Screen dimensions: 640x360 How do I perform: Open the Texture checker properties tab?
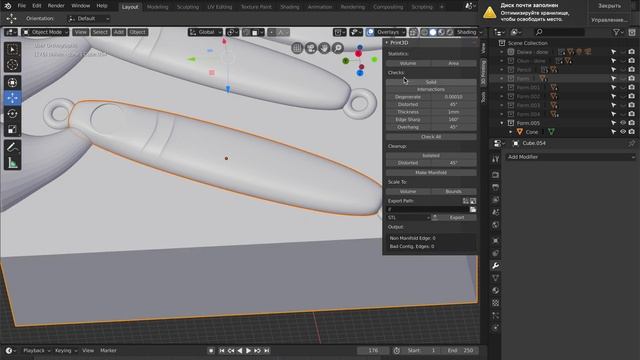[x=495, y=303]
